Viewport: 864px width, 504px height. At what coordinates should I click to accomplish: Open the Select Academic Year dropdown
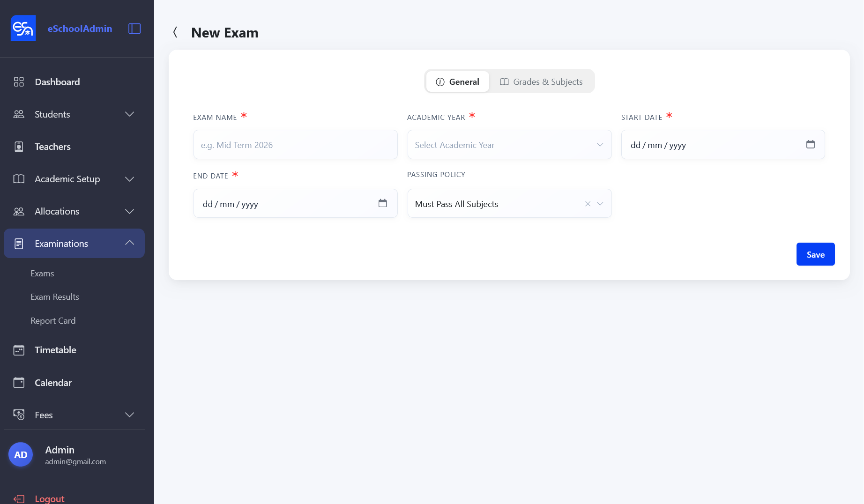tap(509, 145)
